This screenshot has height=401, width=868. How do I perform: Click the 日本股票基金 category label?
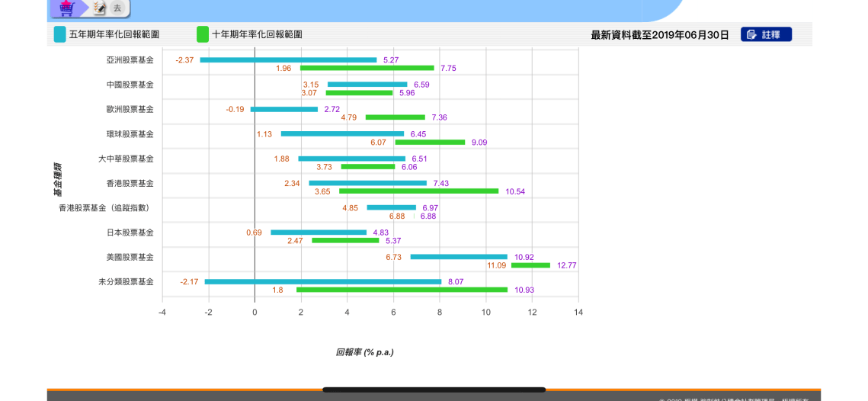point(130,233)
